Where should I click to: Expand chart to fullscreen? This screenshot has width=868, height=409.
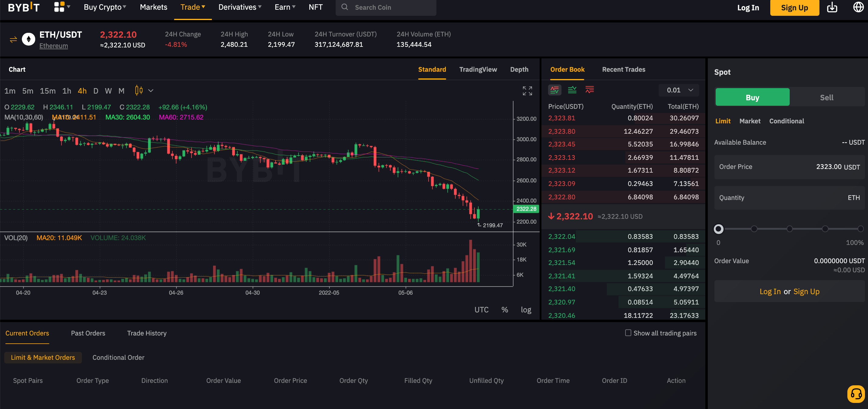coord(527,91)
